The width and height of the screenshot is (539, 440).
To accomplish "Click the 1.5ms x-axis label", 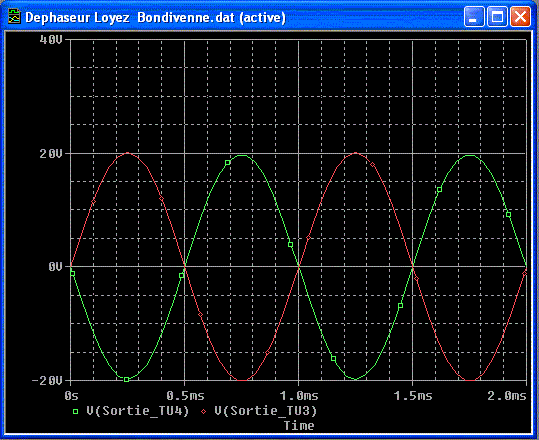I will (413, 396).
